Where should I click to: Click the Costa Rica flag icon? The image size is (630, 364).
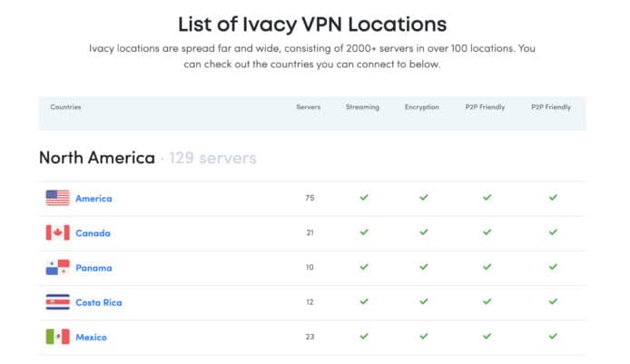tap(57, 302)
